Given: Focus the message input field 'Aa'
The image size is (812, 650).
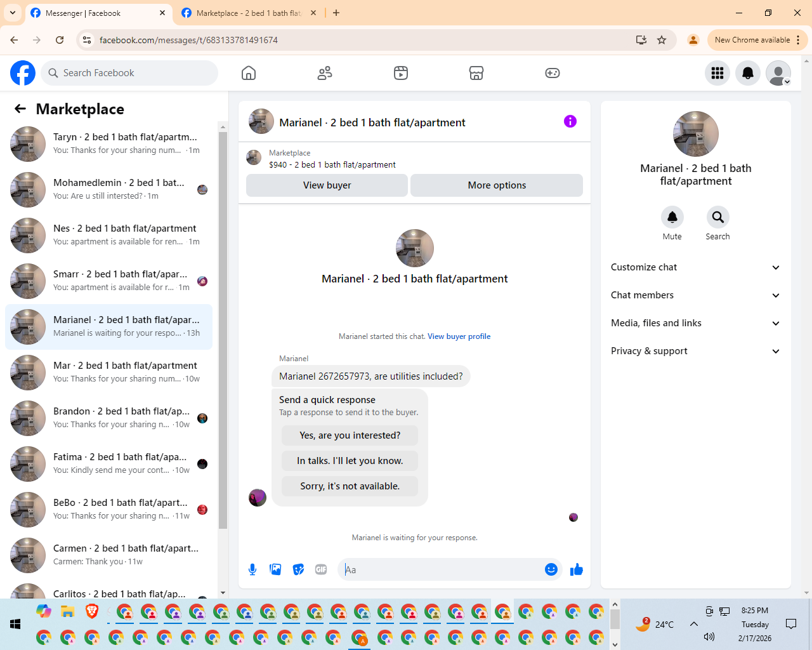Looking at the screenshot, I should tap(442, 569).
